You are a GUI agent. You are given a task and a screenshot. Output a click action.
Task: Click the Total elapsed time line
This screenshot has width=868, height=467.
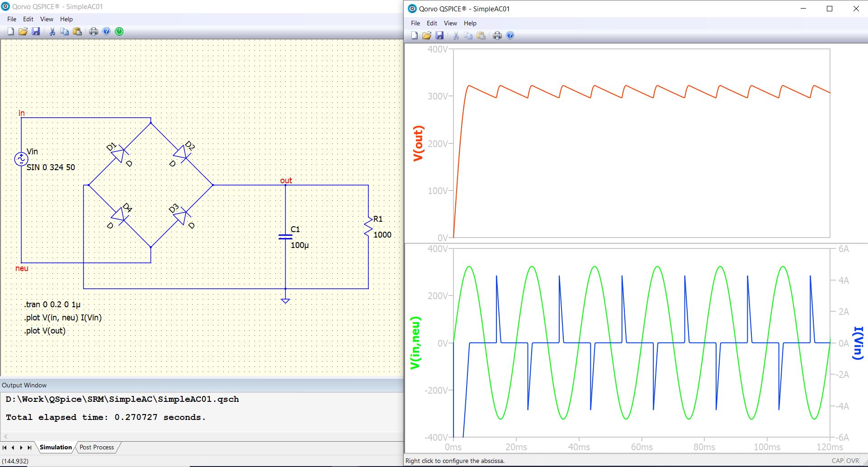(106, 417)
